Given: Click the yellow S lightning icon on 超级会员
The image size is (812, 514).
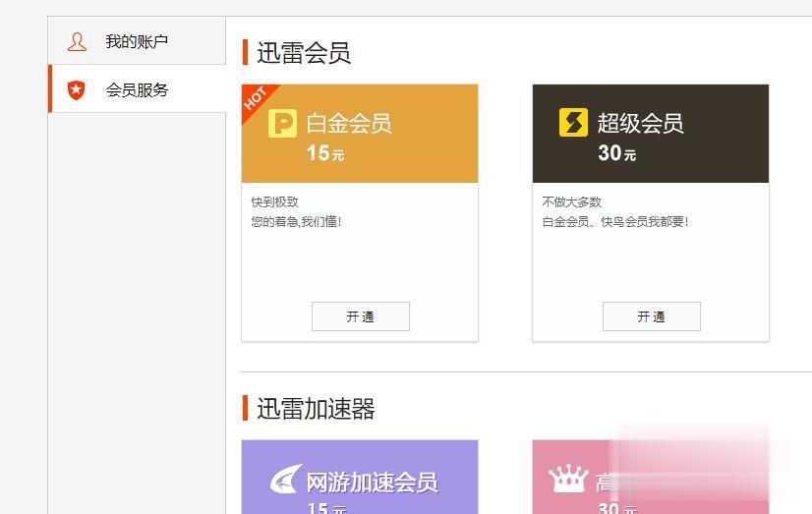Looking at the screenshot, I should [x=573, y=123].
